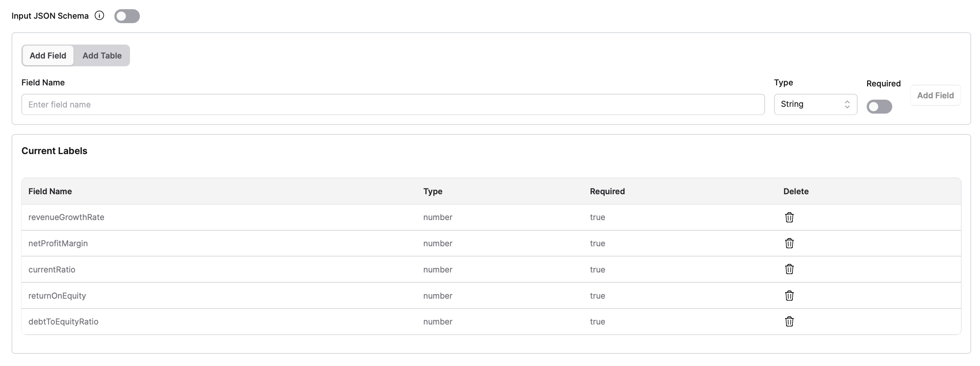The width and height of the screenshot is (980, 366).
Task: Delete the debtToEquityRatio field
Action: click(789, 321)
